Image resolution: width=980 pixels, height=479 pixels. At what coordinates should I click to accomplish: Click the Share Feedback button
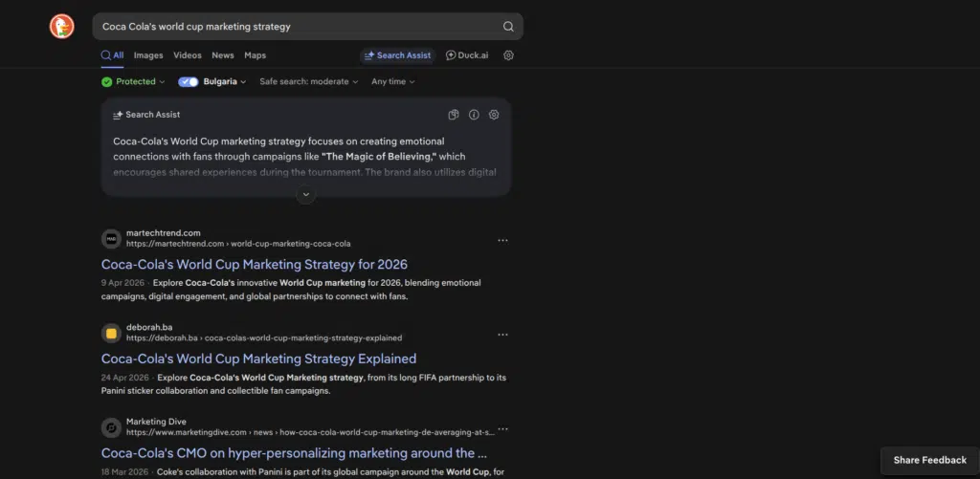[930, 460]
